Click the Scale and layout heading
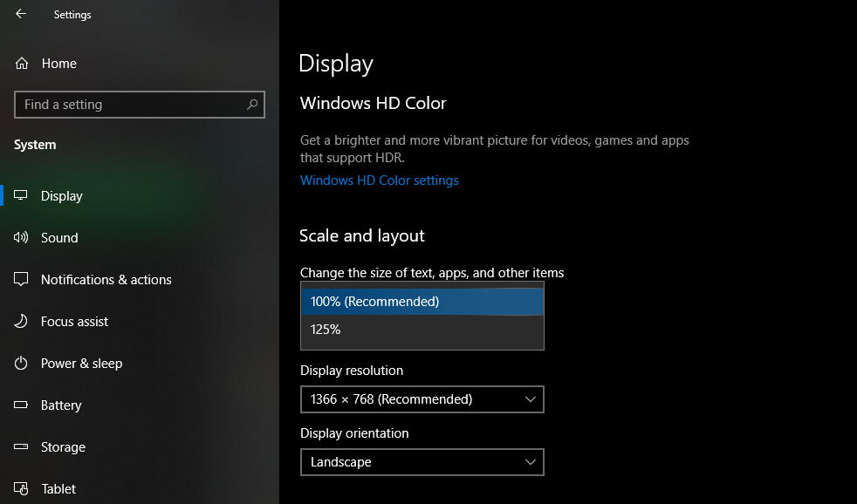 [362, 236]
